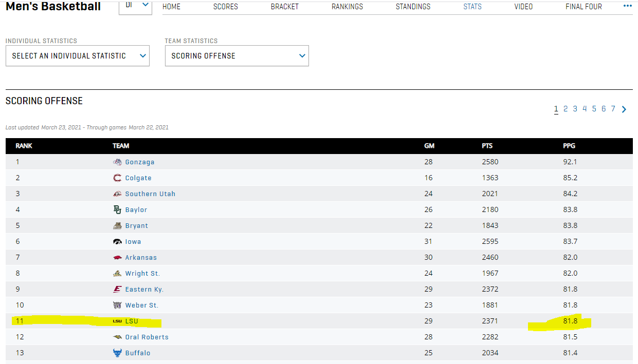Click the Buffalo bull logo icon
Viewport: 638px width, 364px height.
tap(117, 353)
